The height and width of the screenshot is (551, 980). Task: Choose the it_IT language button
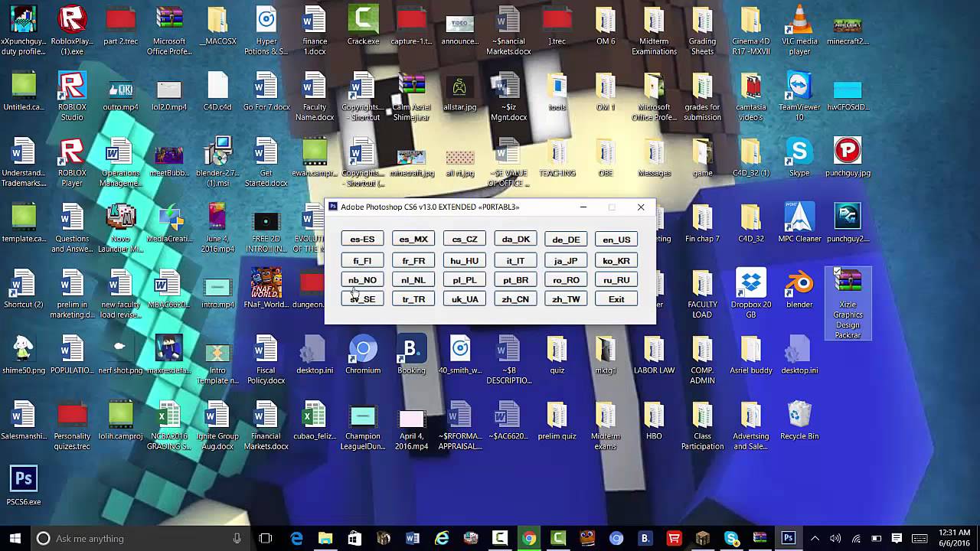[515, 261]
